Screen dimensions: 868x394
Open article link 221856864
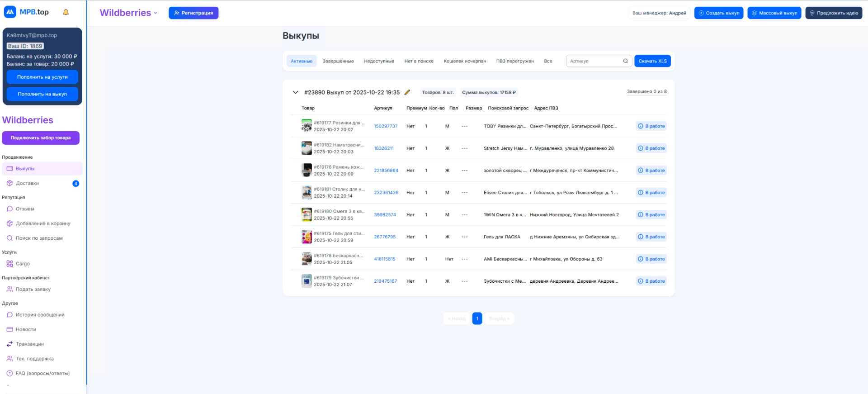386,171
